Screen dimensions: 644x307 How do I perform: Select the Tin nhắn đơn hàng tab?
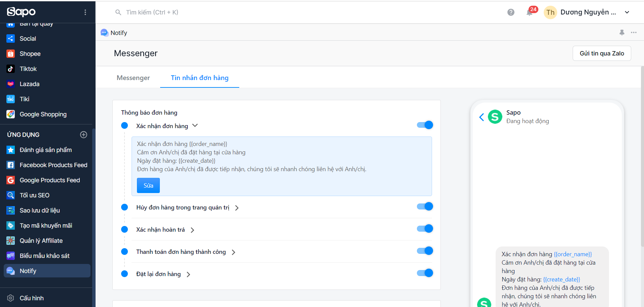[200, 78]
